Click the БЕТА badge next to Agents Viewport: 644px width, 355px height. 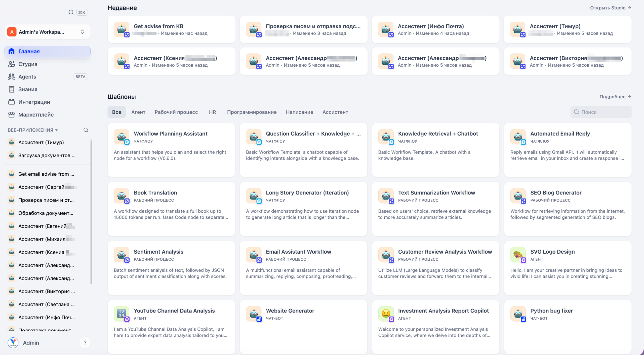tap(80, 77)
